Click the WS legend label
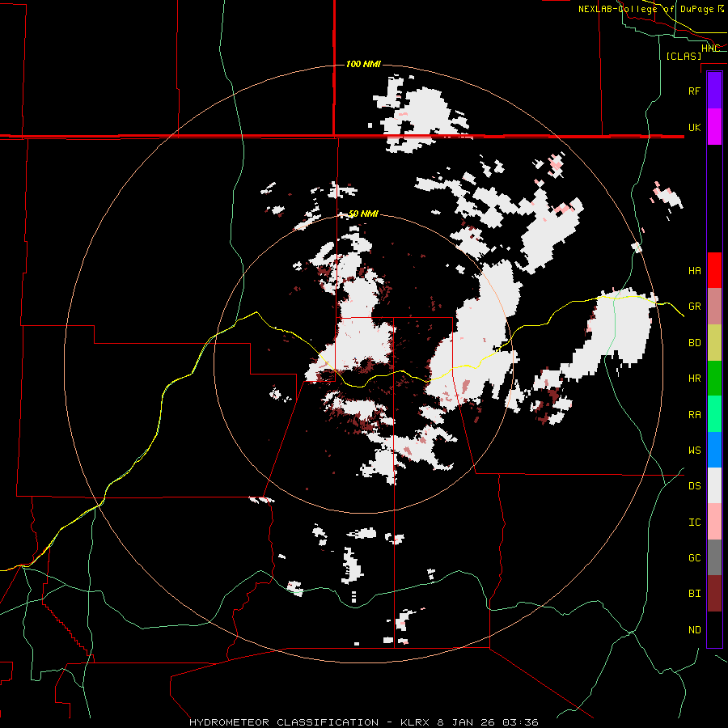728x728 pixels. 694,451
